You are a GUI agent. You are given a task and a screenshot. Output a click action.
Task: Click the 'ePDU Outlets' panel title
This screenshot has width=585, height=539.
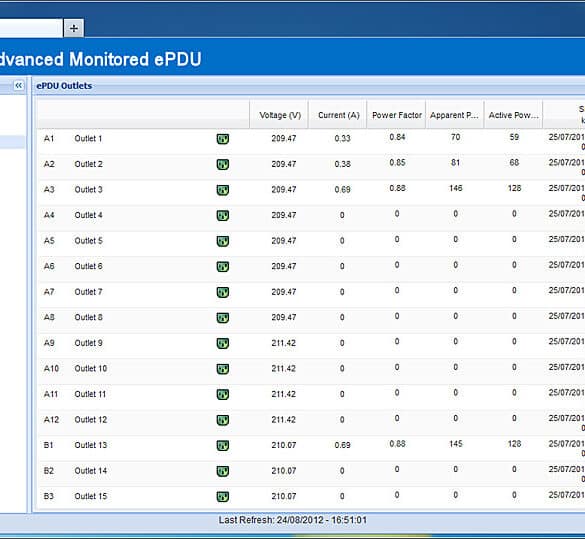click(64, 86)
